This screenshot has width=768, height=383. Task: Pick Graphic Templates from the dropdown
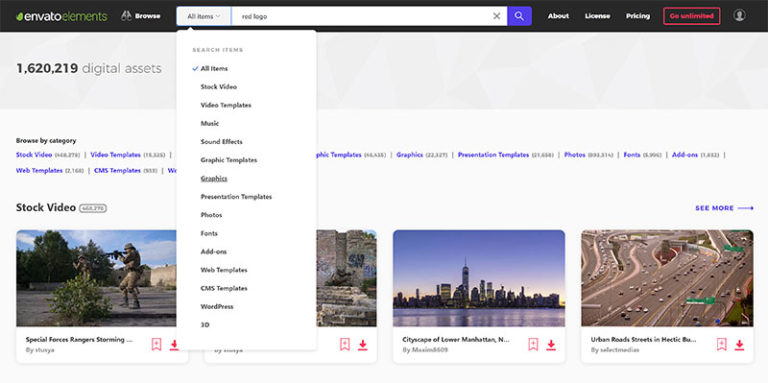coord(229,160)
